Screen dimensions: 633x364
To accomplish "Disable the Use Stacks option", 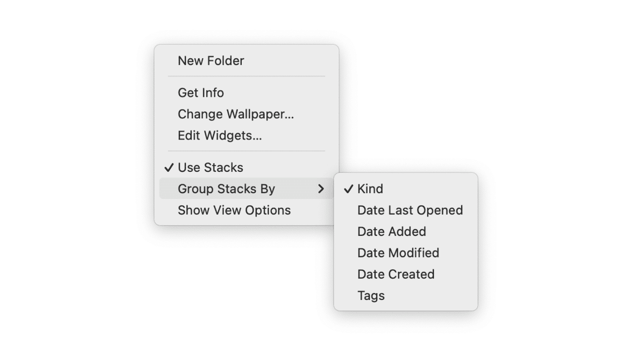I will click(210, 168).
